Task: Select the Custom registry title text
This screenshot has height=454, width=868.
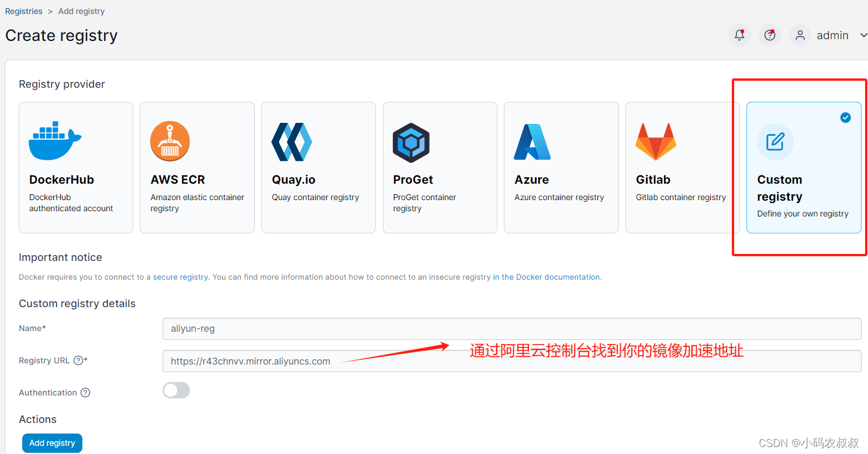Action: coord(780,188)
